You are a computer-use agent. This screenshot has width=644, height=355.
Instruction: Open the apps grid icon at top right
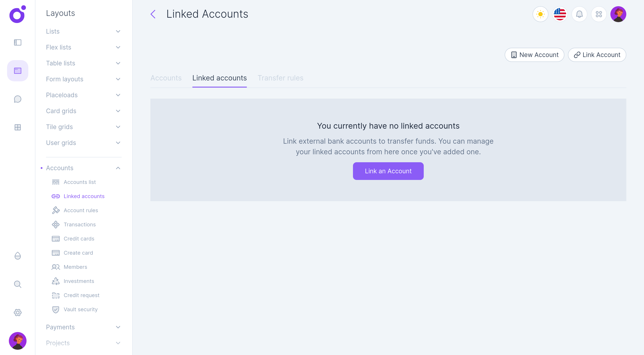599,14
